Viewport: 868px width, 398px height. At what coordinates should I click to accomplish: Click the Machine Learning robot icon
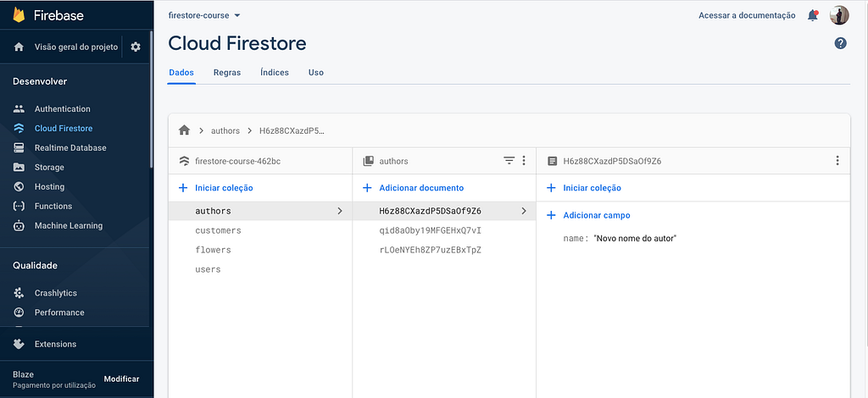(x=19, y=225)
